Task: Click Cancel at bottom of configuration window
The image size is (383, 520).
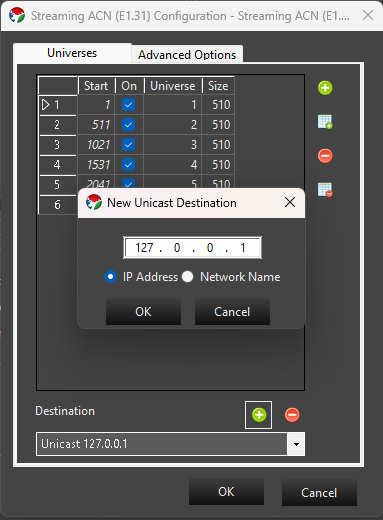Action: pyautogui.click(x=319, y=493)
